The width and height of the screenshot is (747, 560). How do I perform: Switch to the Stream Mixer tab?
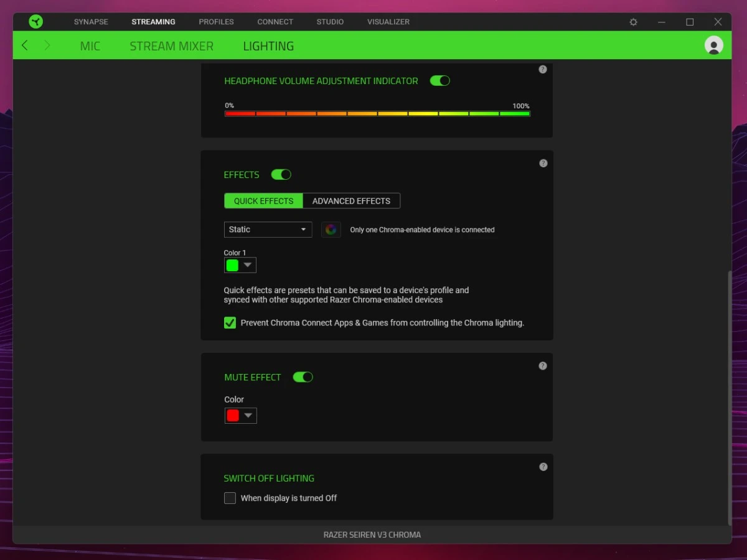pyautogui.click(x=171, y=46)
